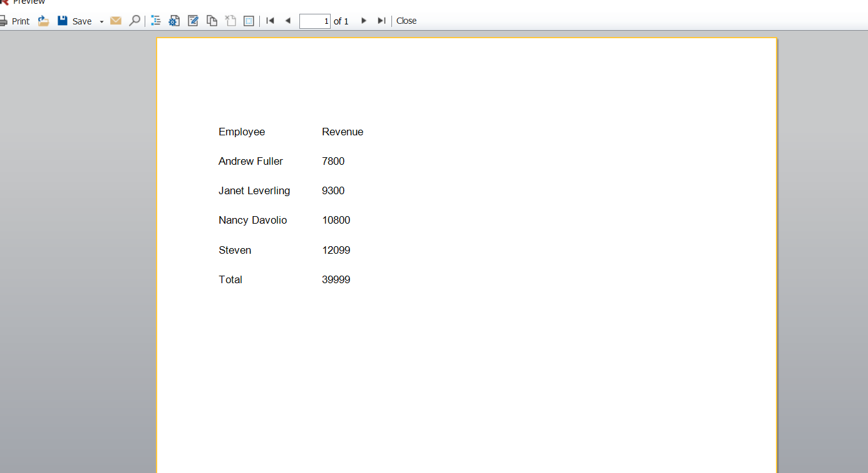Edit the current page (pencil icon)
The height and width of the screenshot is (473, 868).
pyautogui.click(x=193, y=21)
